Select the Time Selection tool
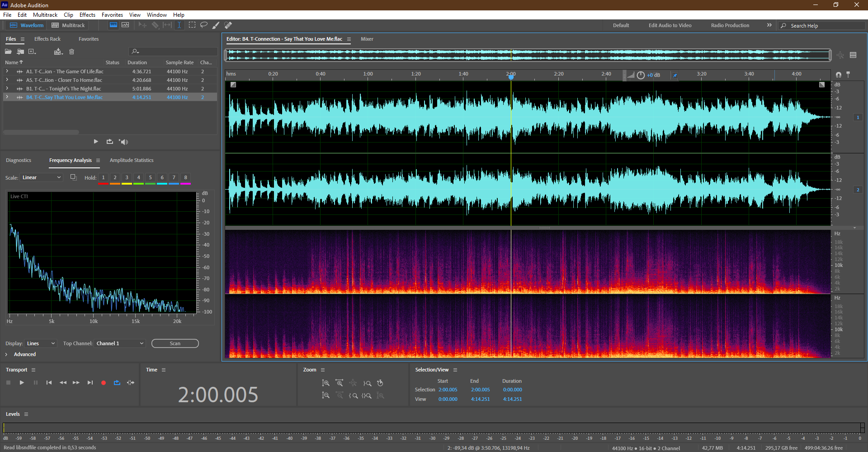Image resolution: width=868 pixels, height=452 pixels. click(179, 25)
